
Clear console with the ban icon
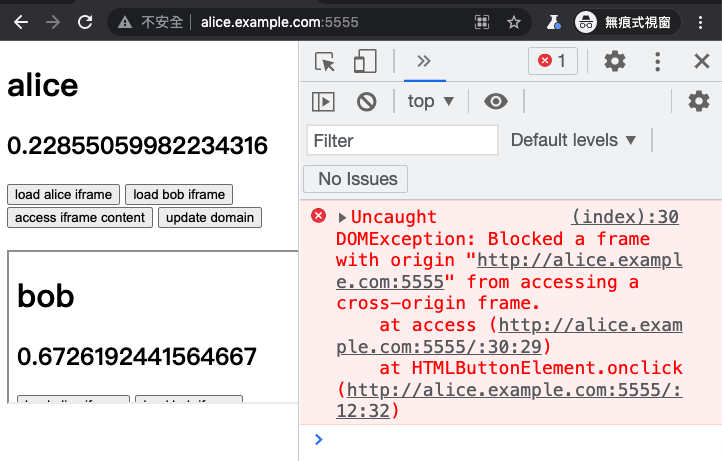pyautogui.click(x=367, y=101)
